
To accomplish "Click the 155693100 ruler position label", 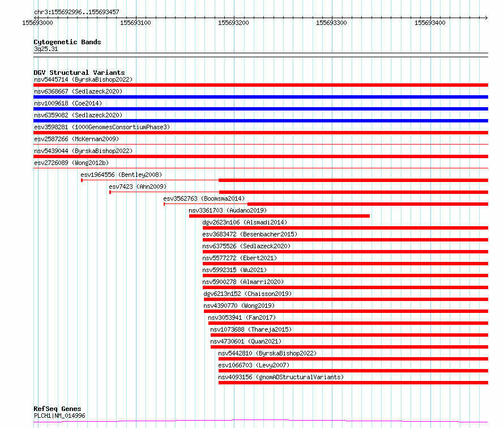I will (135, 23).
